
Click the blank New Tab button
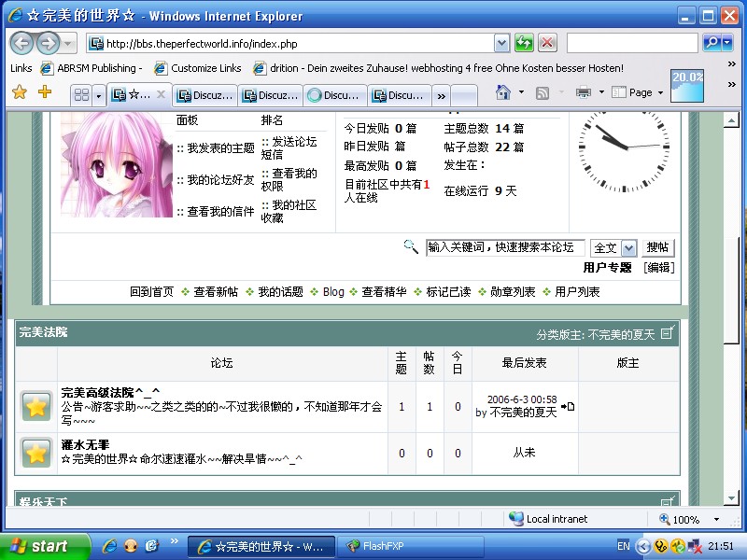tap(463, 95)
